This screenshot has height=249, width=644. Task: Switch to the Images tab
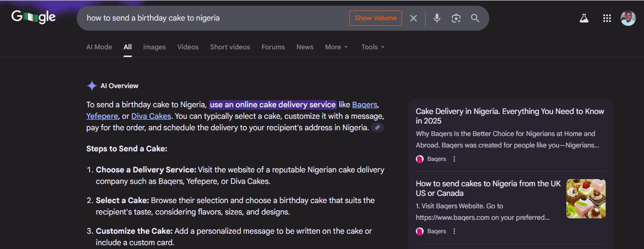click(154, 47)
